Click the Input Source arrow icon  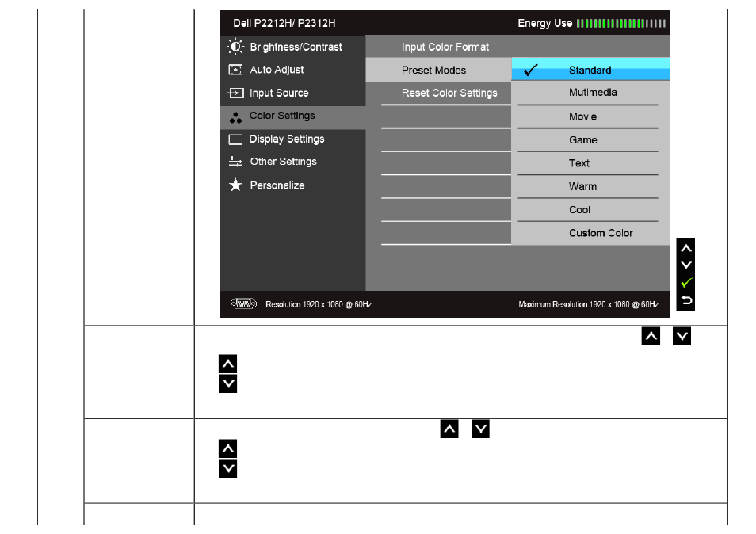click(x=235, y=93)
